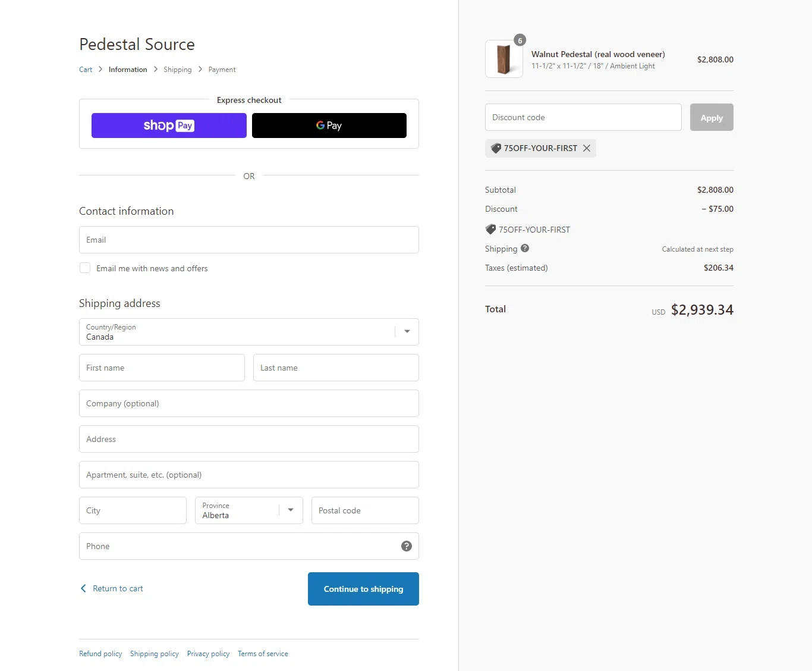Click the Calculated at next step text
This screenshot has width=812, height=671.
point(698,249)
